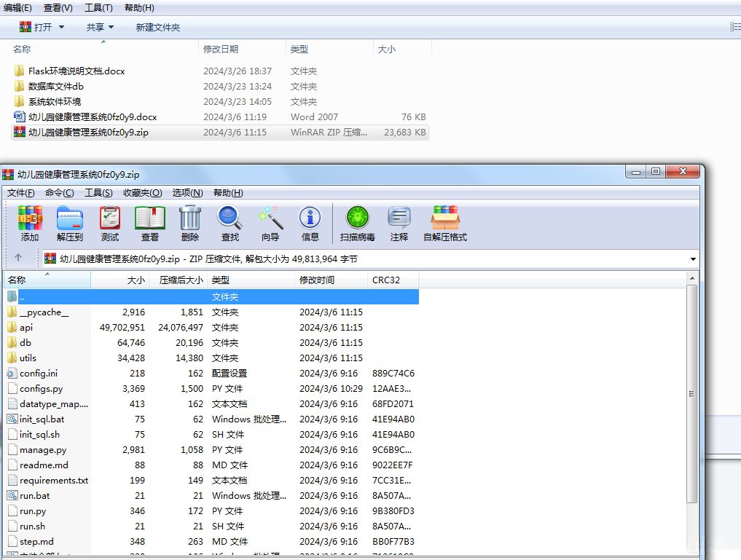
Task: Click the 23,683 KB size cell in Explorer
Action: (404, 133)
